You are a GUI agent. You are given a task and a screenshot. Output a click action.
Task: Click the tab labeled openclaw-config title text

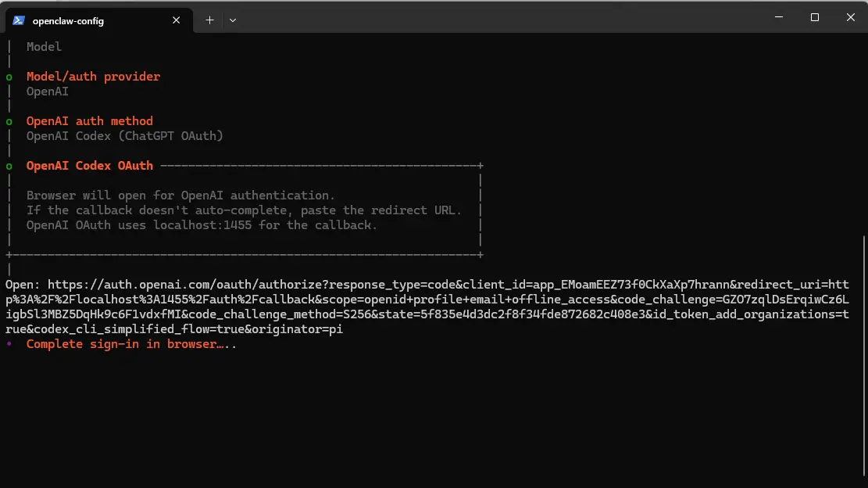70,20
